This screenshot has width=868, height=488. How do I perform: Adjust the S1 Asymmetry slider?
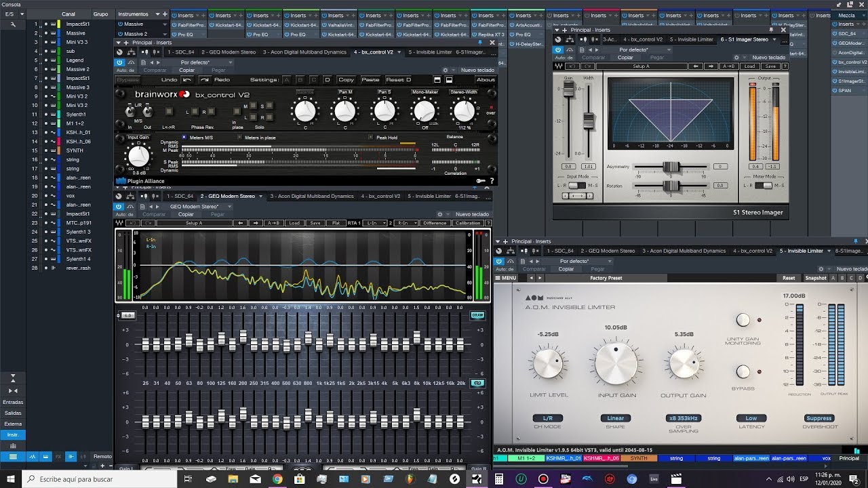[x=671, y=166]
